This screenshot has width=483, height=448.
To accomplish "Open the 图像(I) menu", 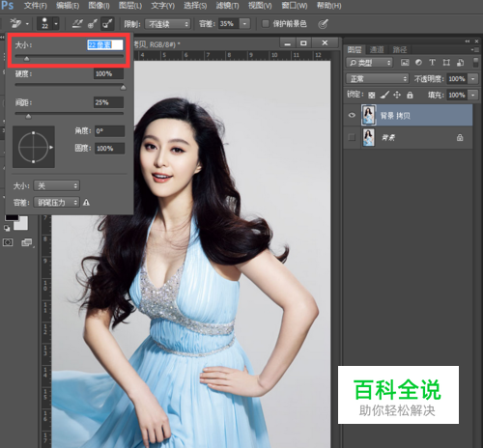I will tap(99, 6).
